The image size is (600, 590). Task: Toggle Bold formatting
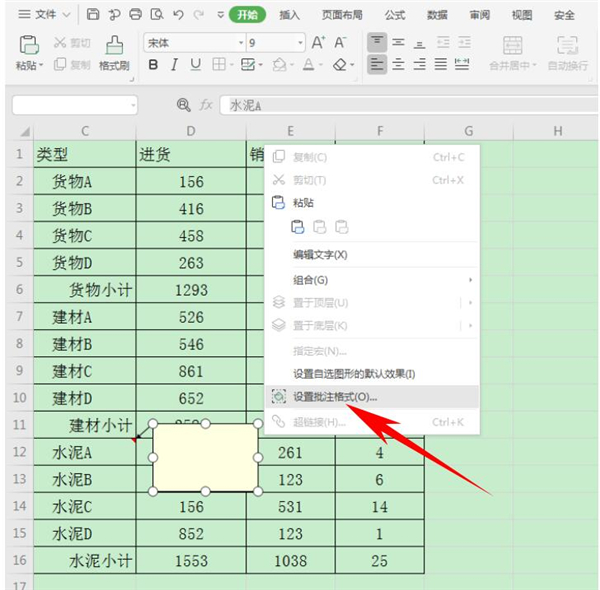tap(153, 65)
